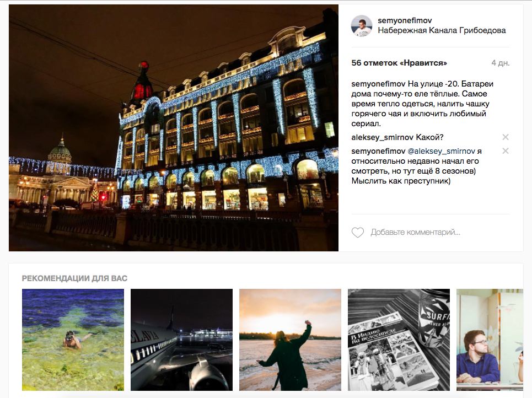The height and width of the screenshot is (398, 532).
Task: Open the snorkeling swimmer recommended thumbnail
Action: (73, 340)
